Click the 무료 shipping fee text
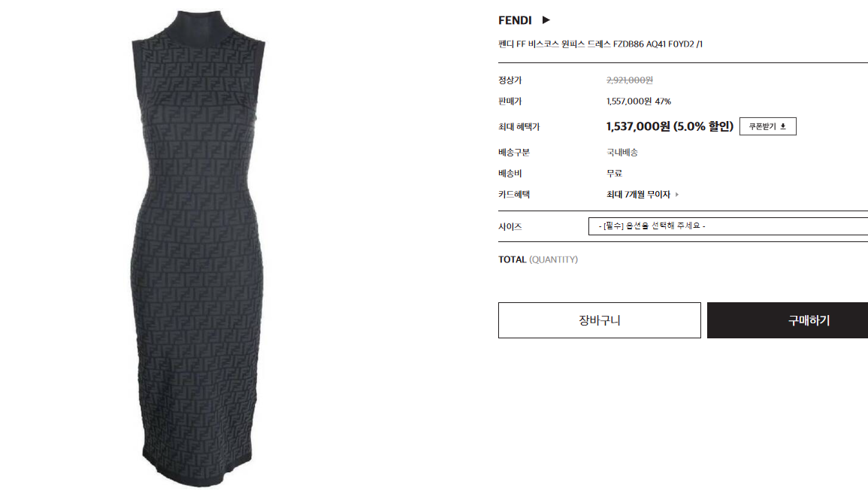 614,174
